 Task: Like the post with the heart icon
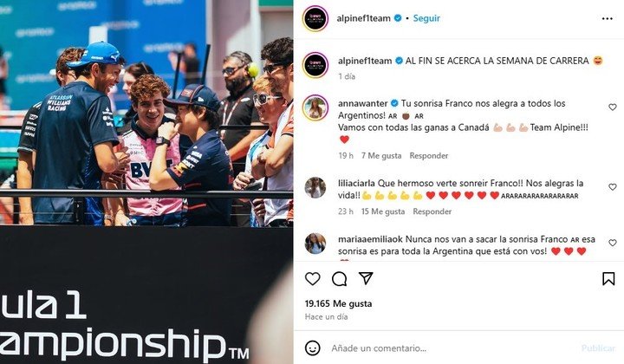tap(312, 279)
